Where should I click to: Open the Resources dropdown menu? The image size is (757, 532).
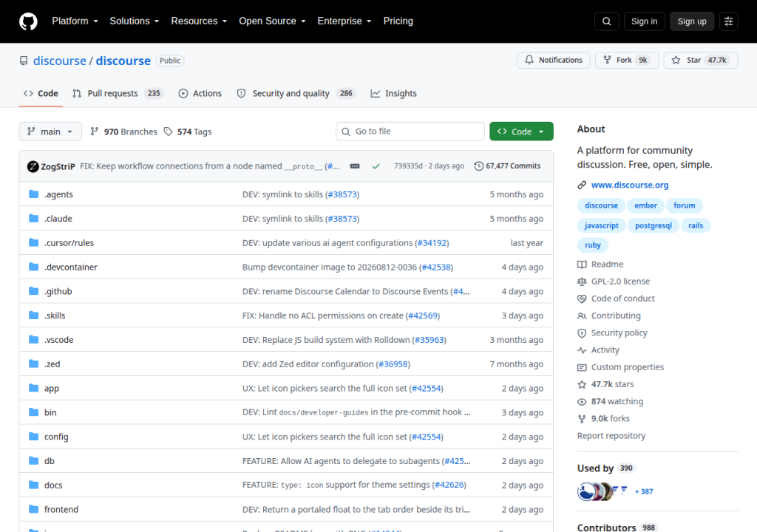199,21
